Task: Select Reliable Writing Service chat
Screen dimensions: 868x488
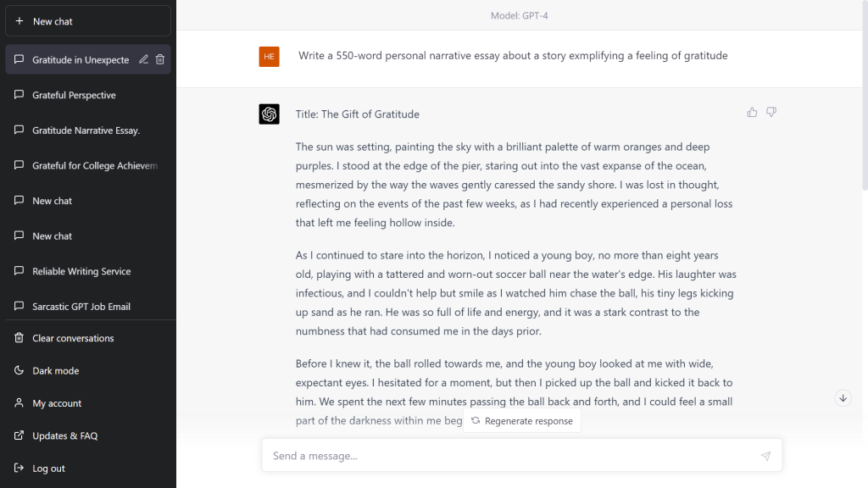Action: click(x=81, y=271)
